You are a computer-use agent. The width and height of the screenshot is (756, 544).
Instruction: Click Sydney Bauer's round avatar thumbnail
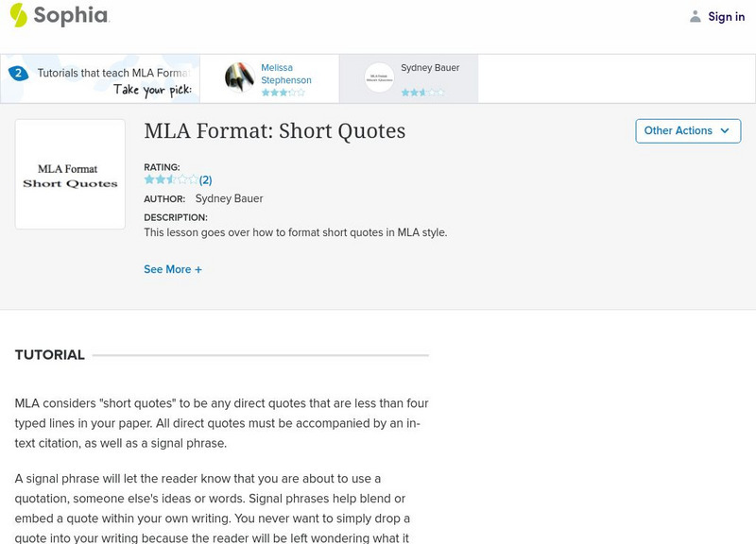tap(379, 77)
